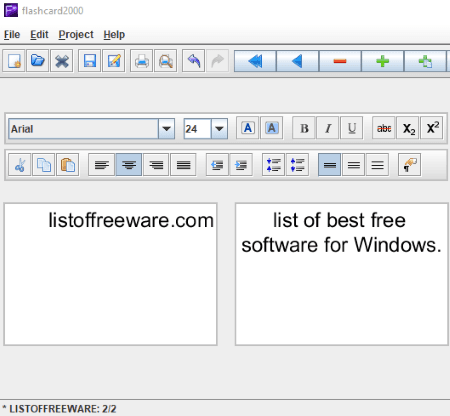The image size is (450, 416).
Task: Open the Project menu
Action: (x=76, y=34)
